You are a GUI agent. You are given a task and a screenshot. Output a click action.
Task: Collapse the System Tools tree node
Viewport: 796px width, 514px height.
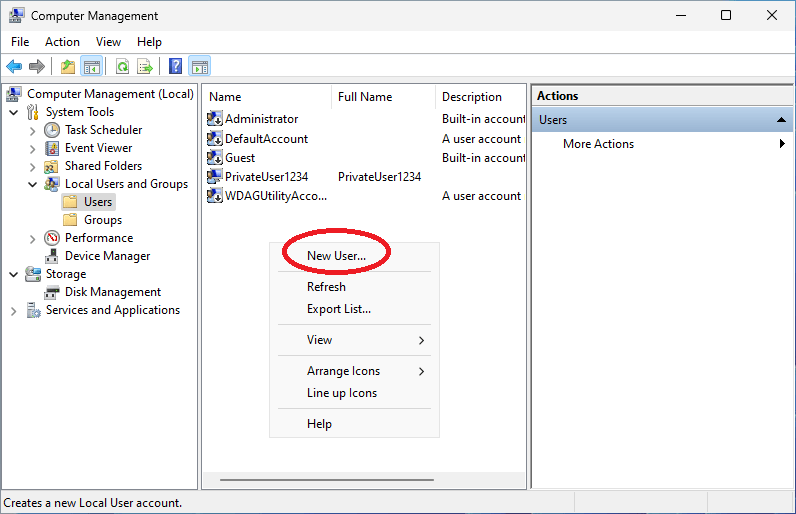(14, 112)
